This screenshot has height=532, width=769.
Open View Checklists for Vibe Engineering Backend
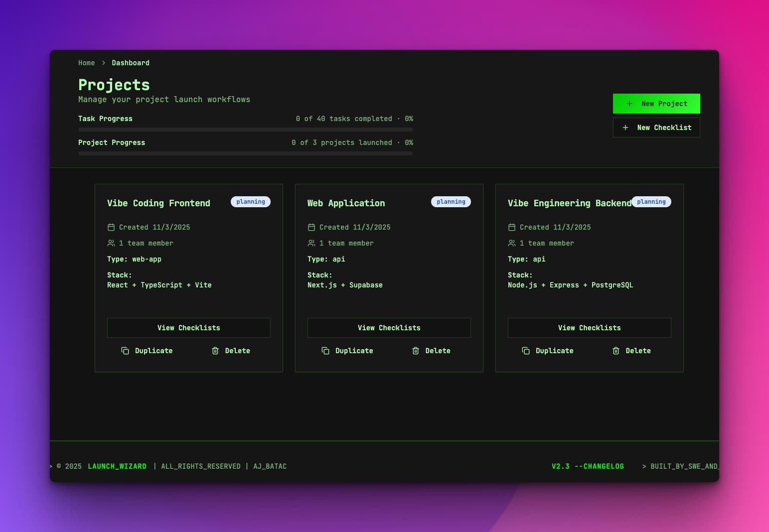pos(589,328)
